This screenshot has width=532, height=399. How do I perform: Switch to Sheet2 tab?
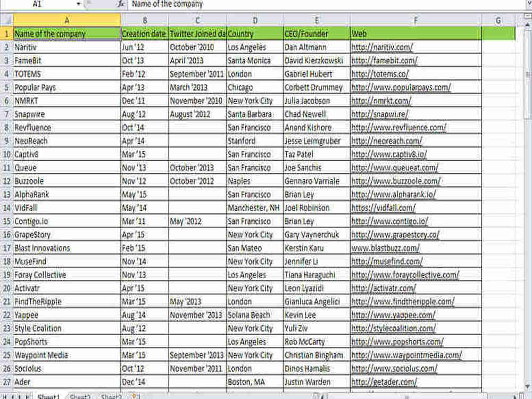click(80, 396)
